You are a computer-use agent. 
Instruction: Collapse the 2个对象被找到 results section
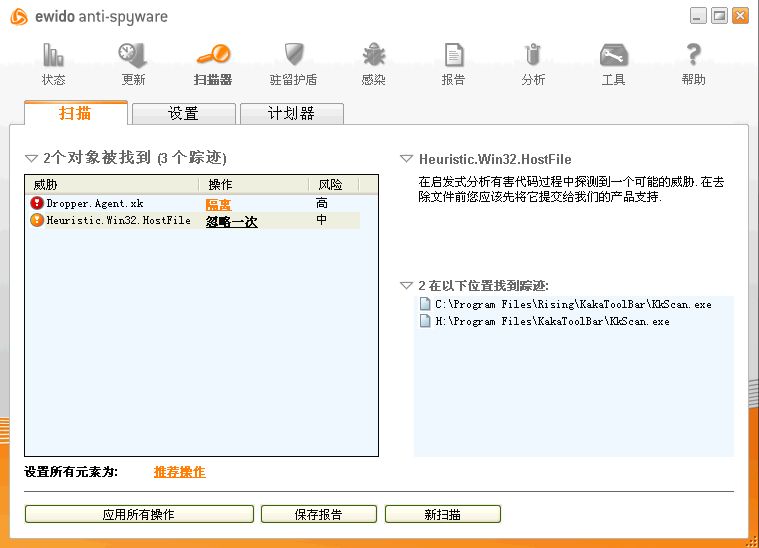click(x=31, y=158)
